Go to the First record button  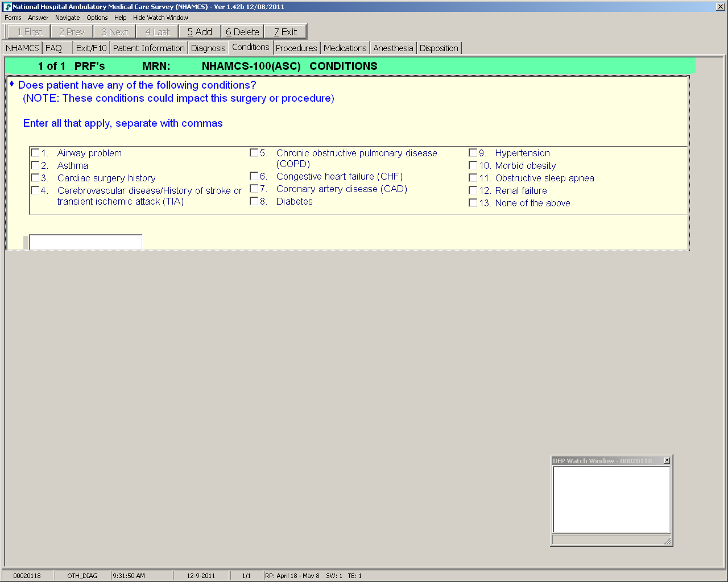tap(30, 32)
